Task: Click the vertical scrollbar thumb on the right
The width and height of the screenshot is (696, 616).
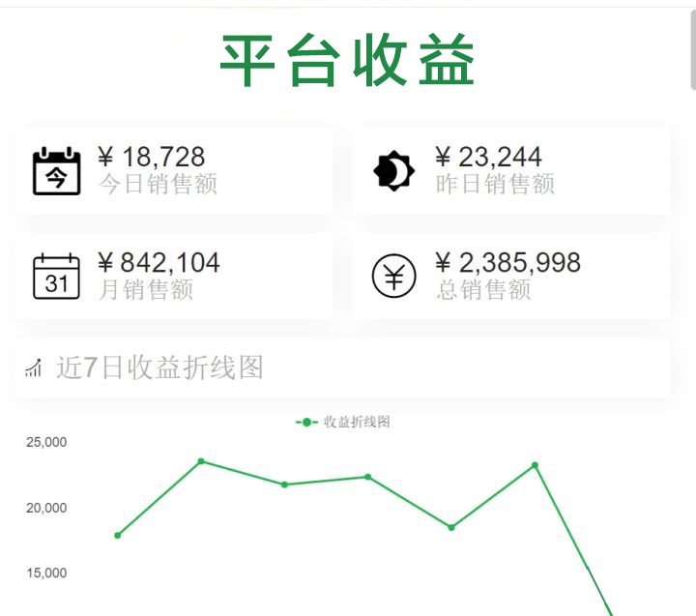Action: (693, 49)
